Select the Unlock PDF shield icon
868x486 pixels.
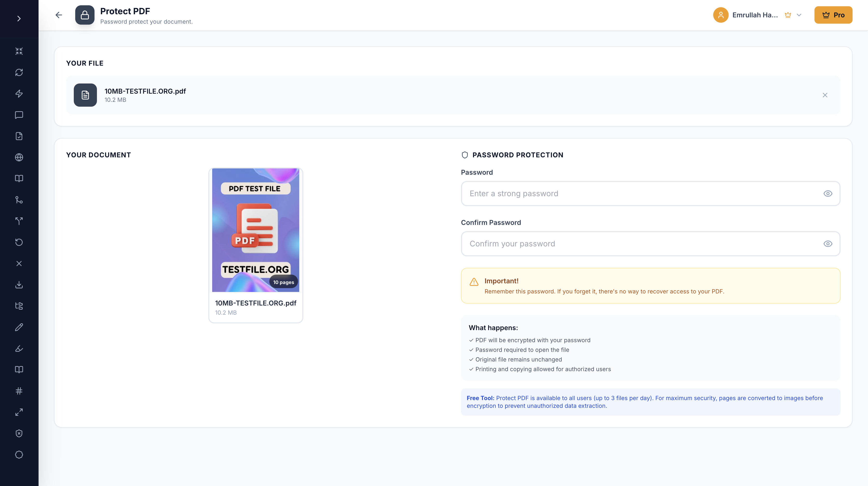[x=19, y=433]
